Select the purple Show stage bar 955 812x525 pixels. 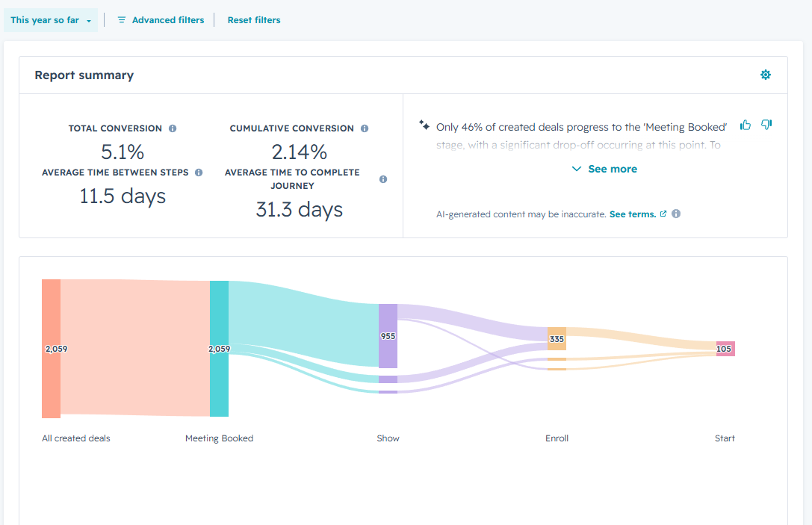[x=388, y=336]
